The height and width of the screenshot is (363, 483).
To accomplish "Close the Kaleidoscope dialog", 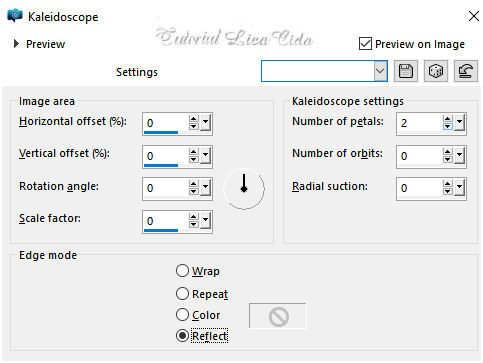I will [473, 16].
